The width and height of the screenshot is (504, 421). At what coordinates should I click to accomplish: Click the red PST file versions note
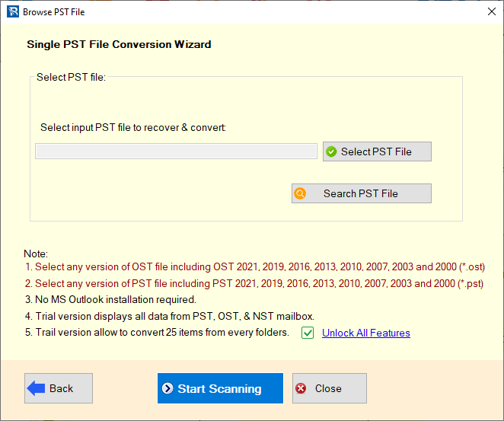pyautogui.click(x=254, y=283)
